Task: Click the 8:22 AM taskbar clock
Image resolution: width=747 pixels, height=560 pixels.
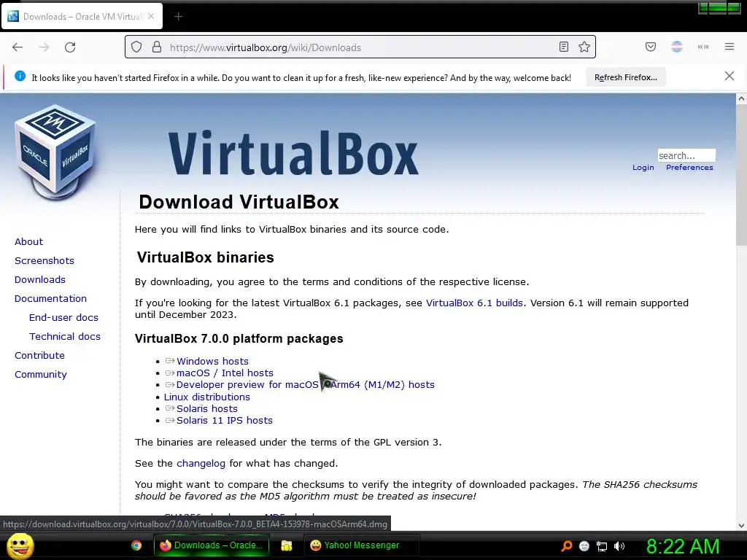Action: (x=683, y=546)
